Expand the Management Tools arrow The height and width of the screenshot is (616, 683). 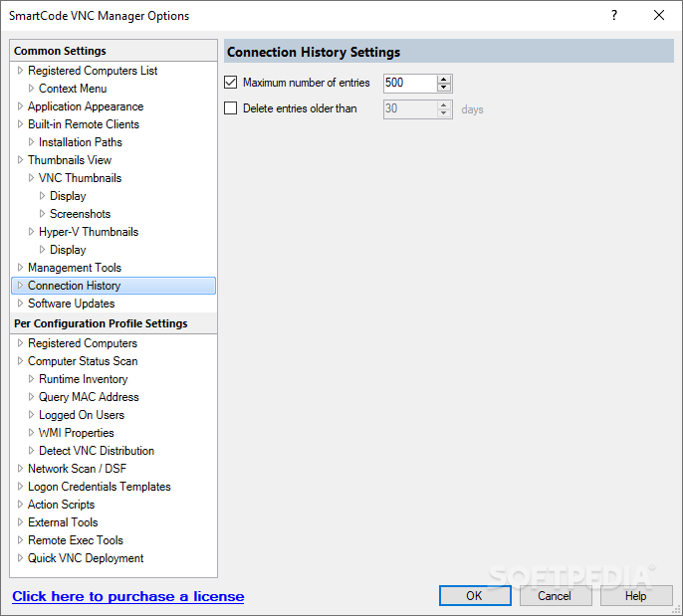point(20,267)
